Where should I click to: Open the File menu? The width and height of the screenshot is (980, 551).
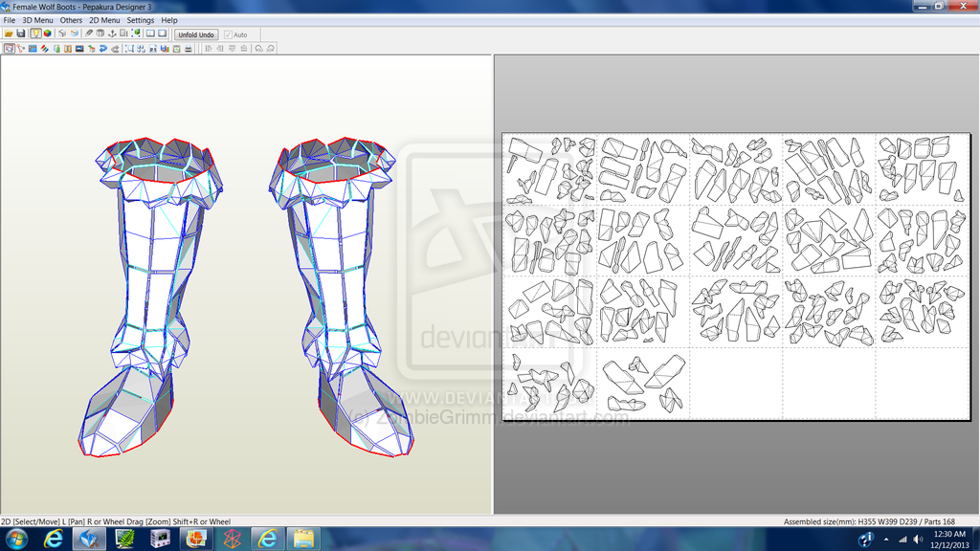(10, 20)
